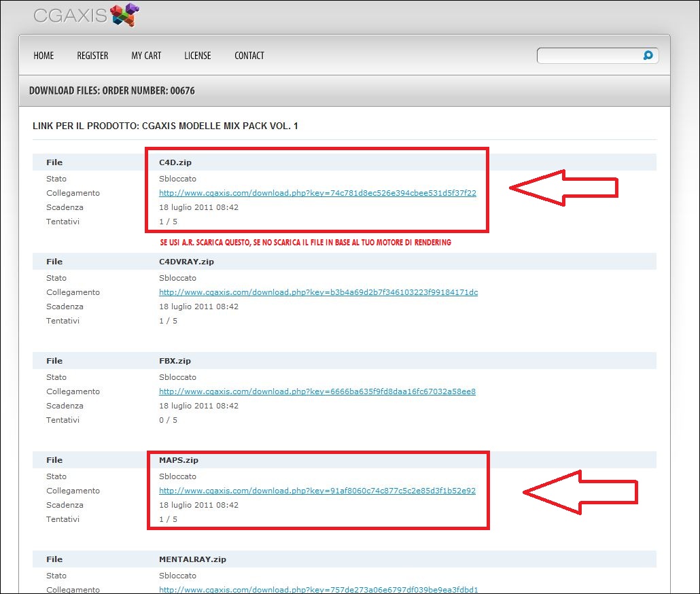Viewport: 700px width, 594px height.
Task: Open the MAPS.zip download link
Action: click(x=317, y=491)
